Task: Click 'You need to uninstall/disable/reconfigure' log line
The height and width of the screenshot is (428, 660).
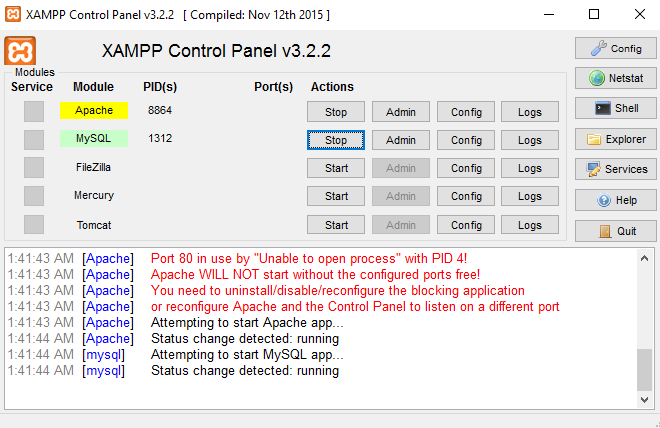Action: [x=338, y=290]
